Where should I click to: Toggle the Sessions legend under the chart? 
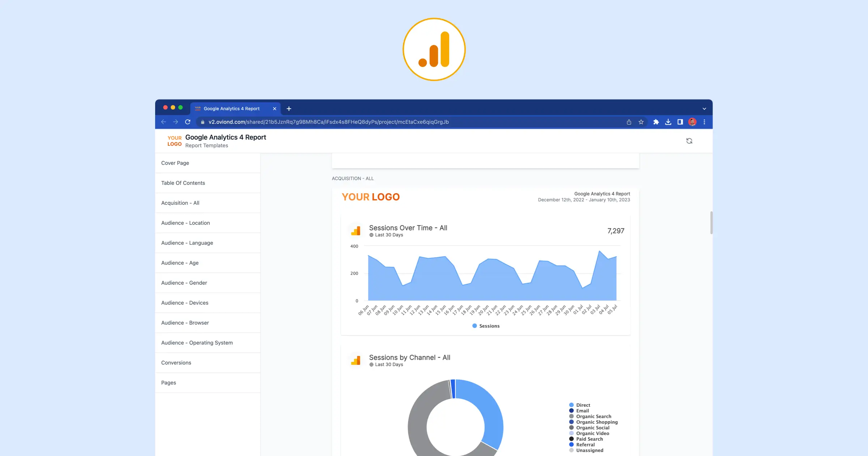[486, 326]
